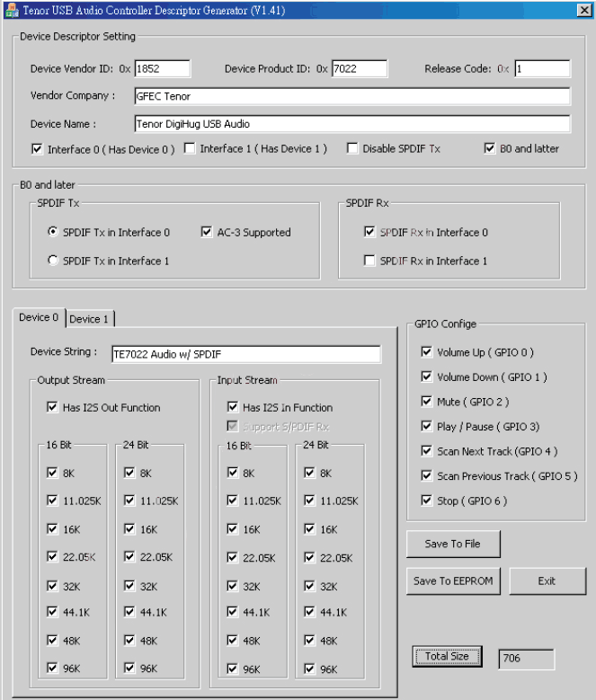The width and height of the screenshot is (596, 700).
Task: Click the Vendor Company text field
Action: (352, 96)
